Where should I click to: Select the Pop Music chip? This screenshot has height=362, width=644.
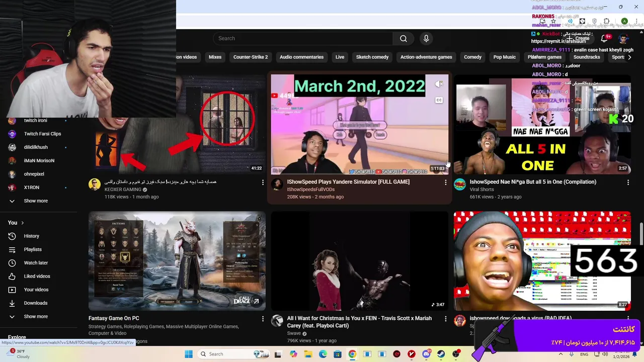point(505,57)
